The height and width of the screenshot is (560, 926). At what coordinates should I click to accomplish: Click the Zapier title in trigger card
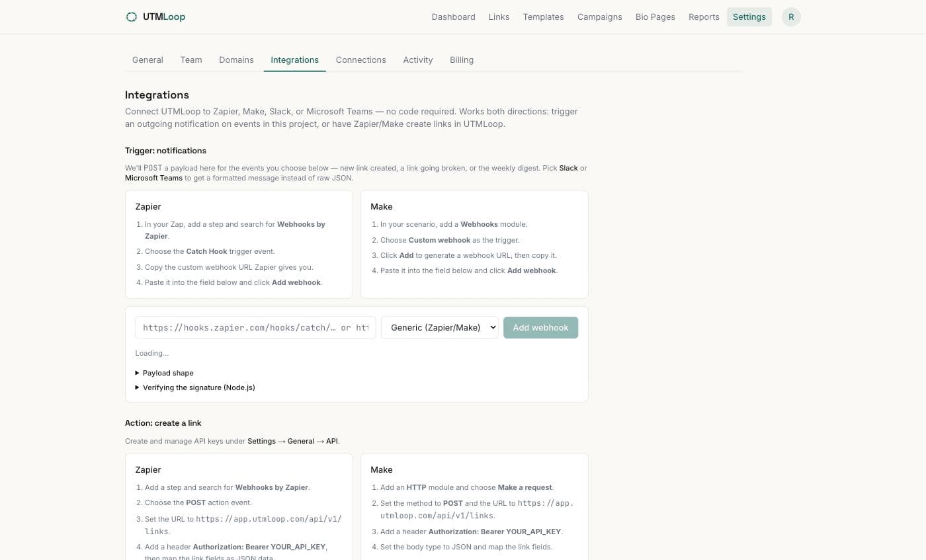pyautogui.click(x=148, y=206)
